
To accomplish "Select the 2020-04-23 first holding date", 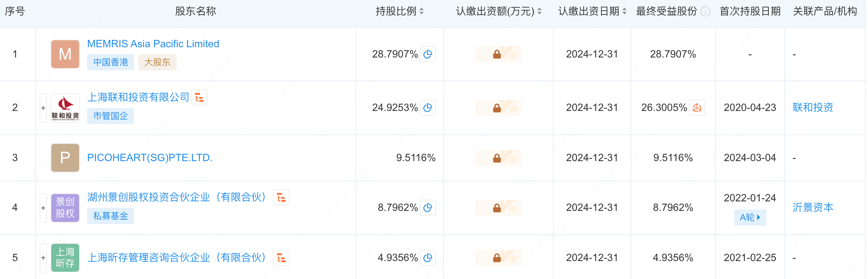I will point(750,108).
